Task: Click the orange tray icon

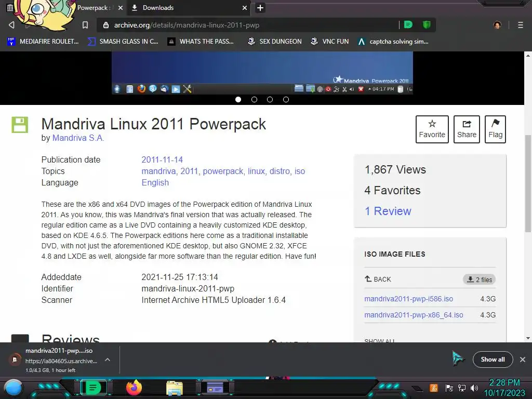Action: tap(434, 388)
